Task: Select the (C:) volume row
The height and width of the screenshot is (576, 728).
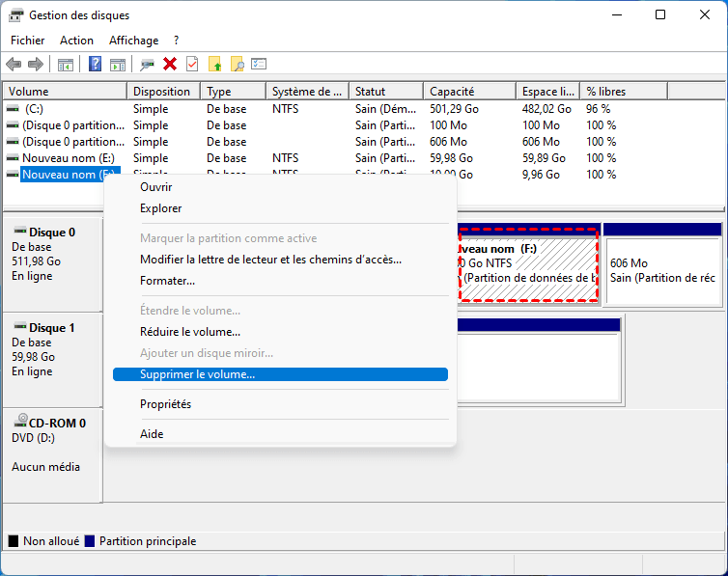Action: (35, 109)
